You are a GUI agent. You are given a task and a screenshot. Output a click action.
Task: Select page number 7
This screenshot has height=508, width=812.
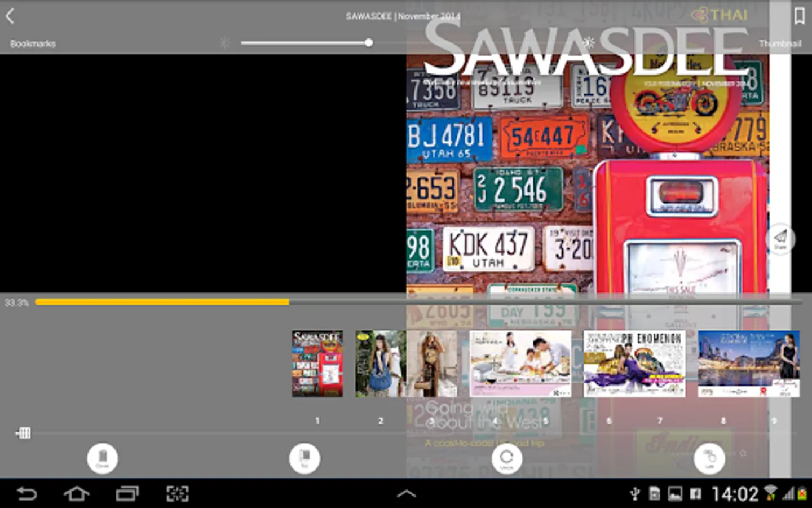(660, 421)
